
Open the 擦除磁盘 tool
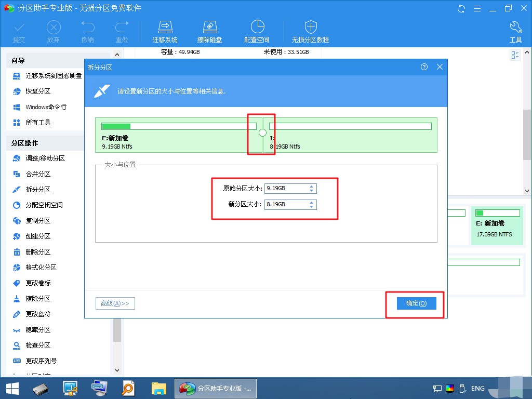click(209, 31)
